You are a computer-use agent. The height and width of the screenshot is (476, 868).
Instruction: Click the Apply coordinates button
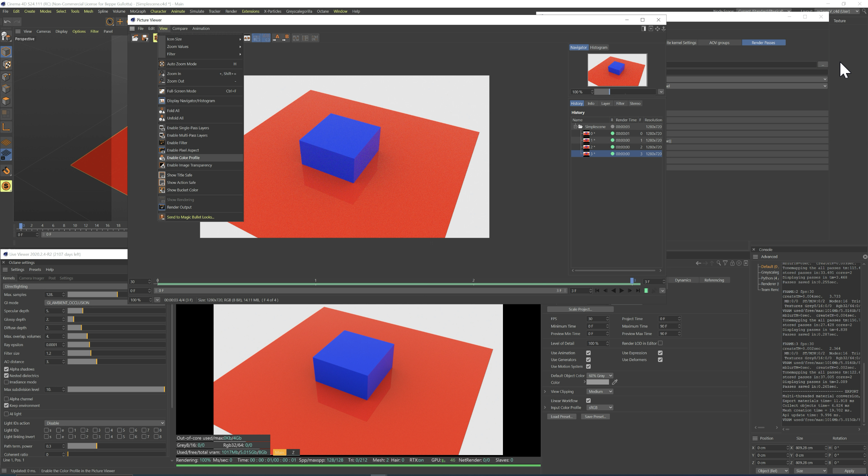849,471
